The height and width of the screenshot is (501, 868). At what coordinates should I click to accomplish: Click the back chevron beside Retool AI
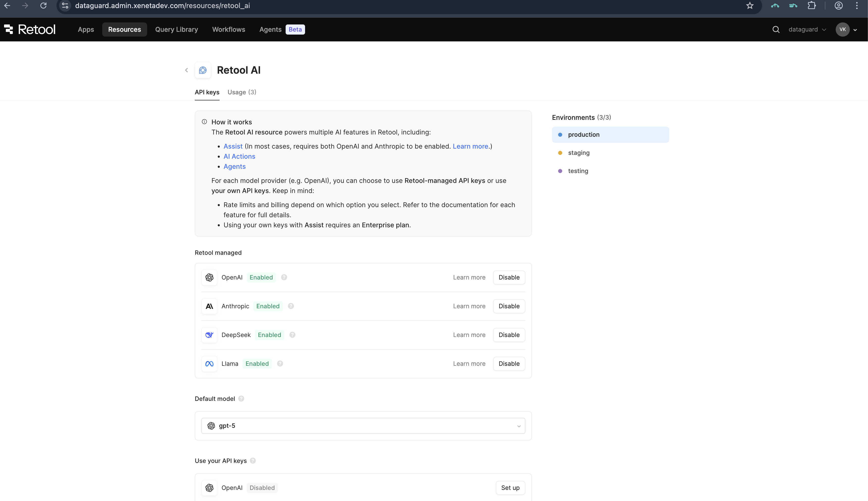(186, 70)
